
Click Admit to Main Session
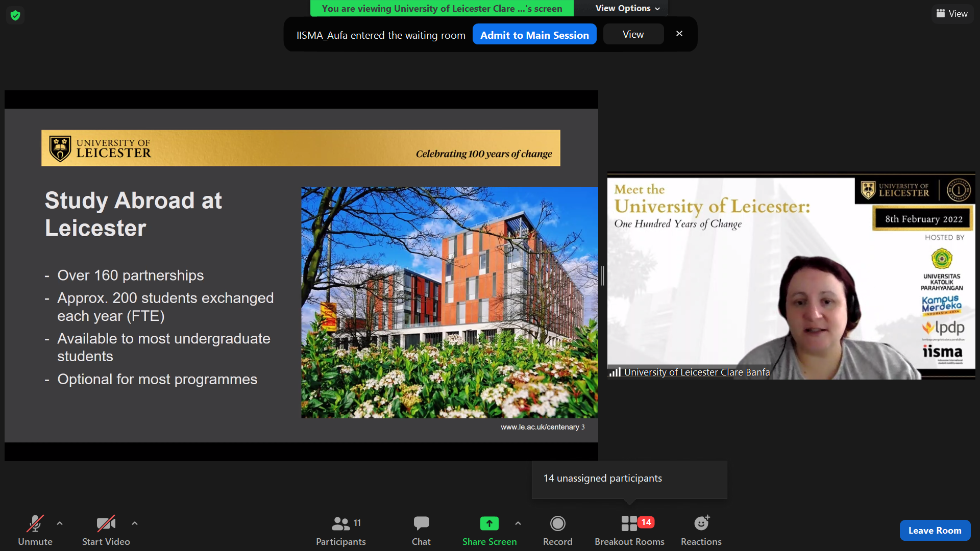pos(534,35)
